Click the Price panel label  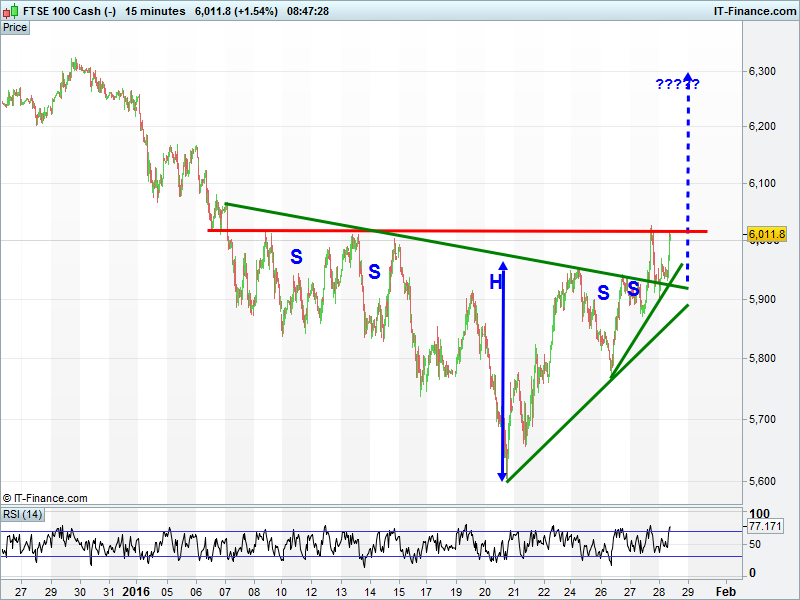(x=15, y=27)
